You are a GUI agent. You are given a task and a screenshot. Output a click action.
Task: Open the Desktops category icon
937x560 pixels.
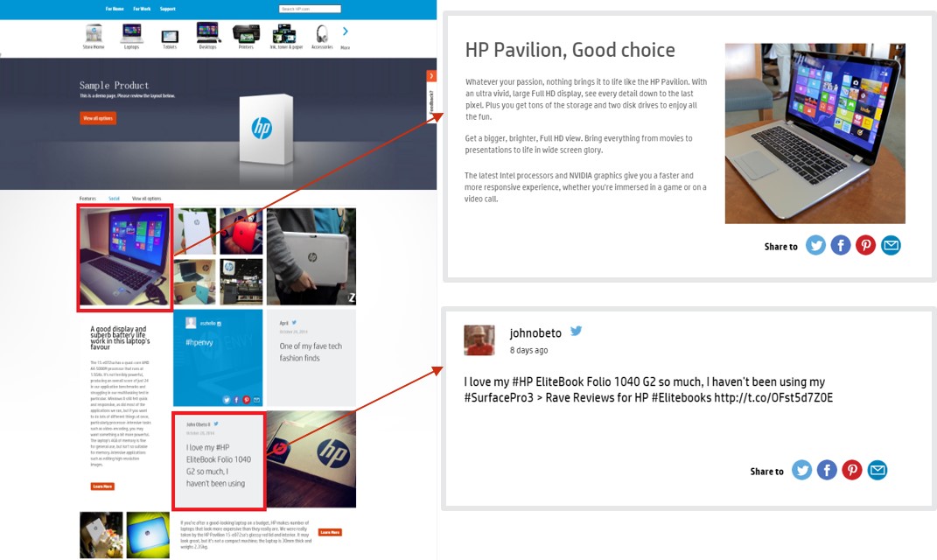[x=208, y=34]
